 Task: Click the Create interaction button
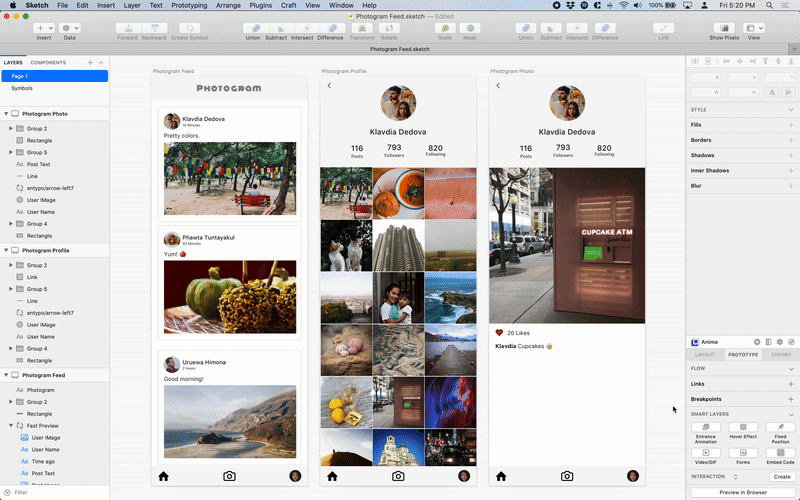coord(781,477)
